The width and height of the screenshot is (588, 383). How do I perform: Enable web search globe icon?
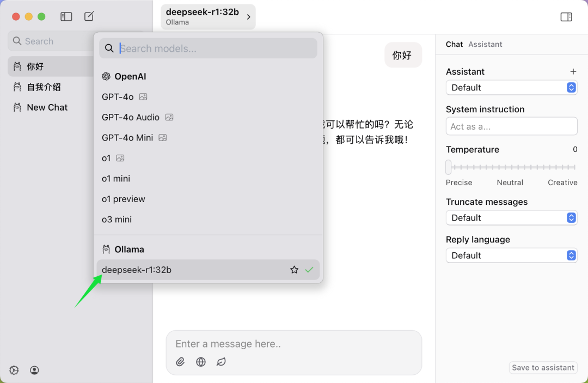click(201, 362)
